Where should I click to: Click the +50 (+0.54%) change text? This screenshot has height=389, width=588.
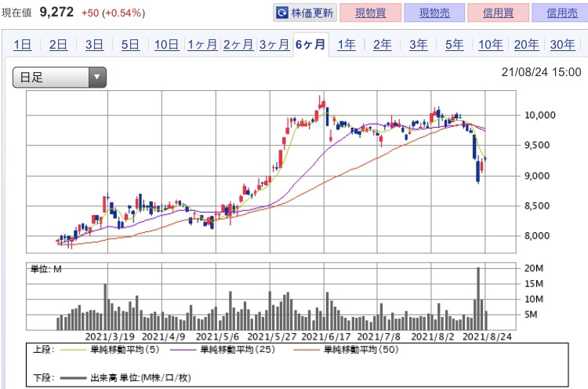(x=113, y=13)
